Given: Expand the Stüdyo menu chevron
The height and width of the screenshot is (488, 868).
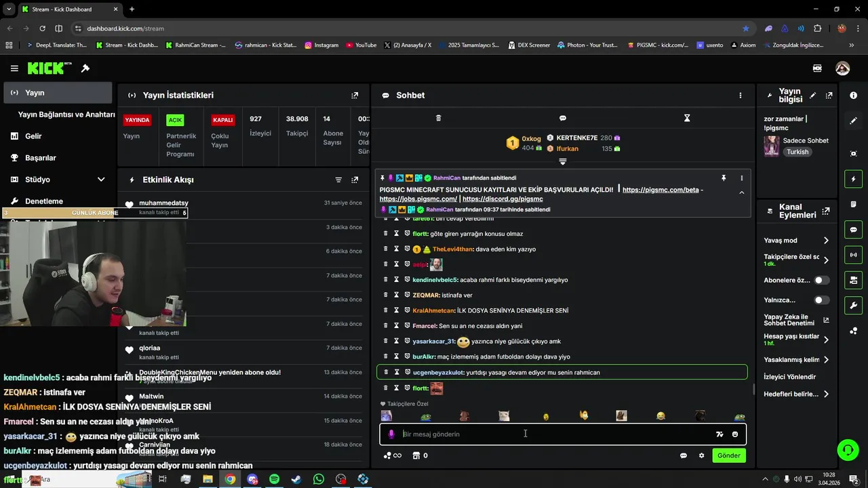Looking at the screenshot, I should tap(101, 180).
